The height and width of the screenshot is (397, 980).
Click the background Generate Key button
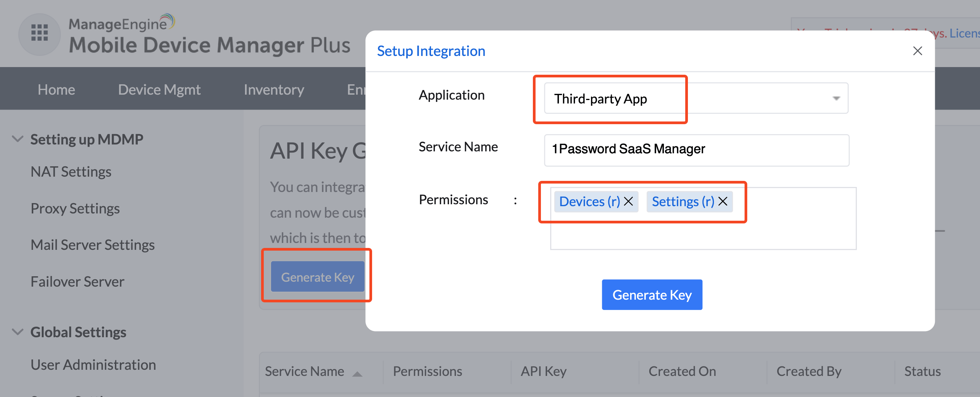(x=317, y=277)
